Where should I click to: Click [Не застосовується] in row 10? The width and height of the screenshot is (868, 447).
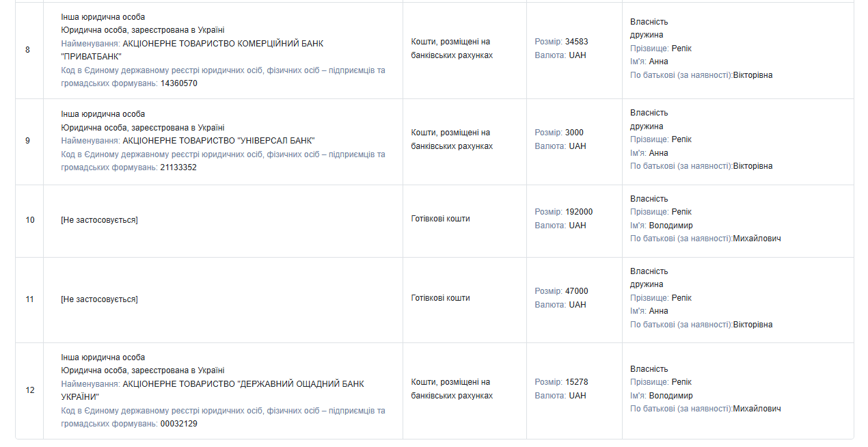tap(99, 220)
